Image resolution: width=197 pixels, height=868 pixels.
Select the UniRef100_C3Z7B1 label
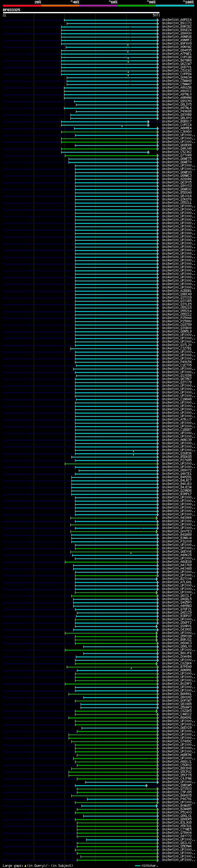point(177,349)
